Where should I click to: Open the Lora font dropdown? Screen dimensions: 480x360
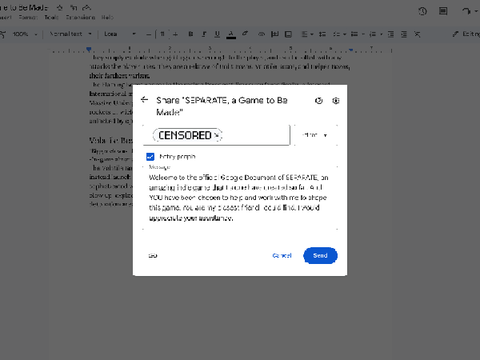click(120, 34)
